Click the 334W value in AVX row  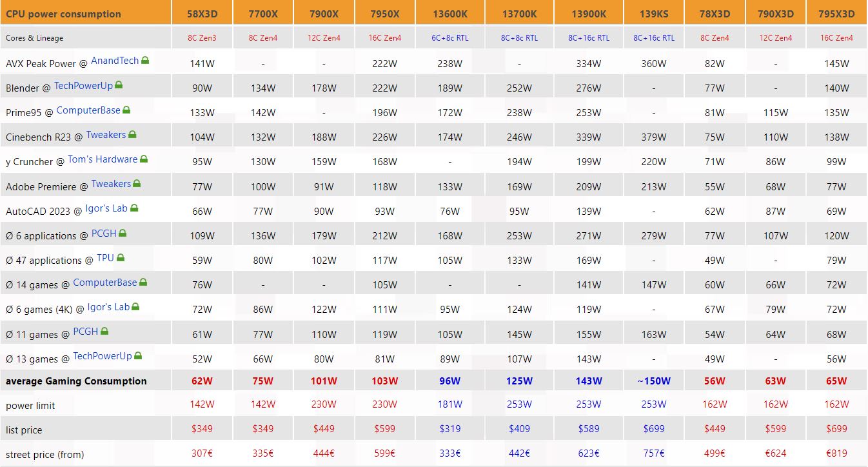[588, 63]
